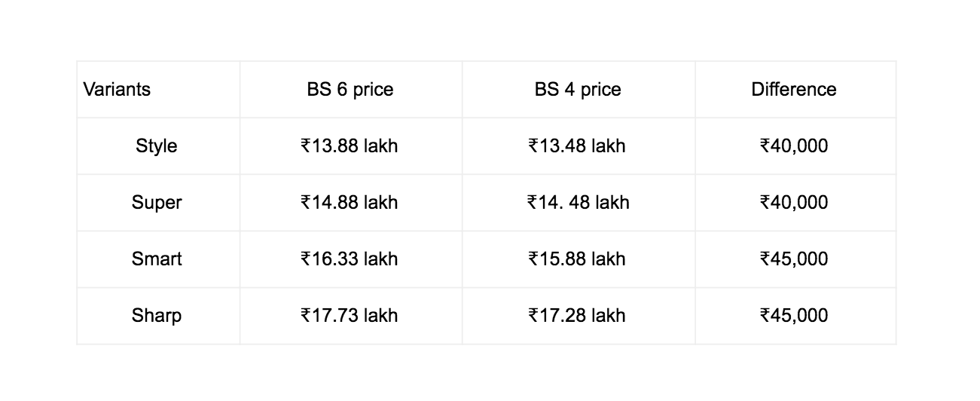Click the Smart row ₹45,000 difference
The width and height of the screenshot is (980, 401).
(794, 259)
